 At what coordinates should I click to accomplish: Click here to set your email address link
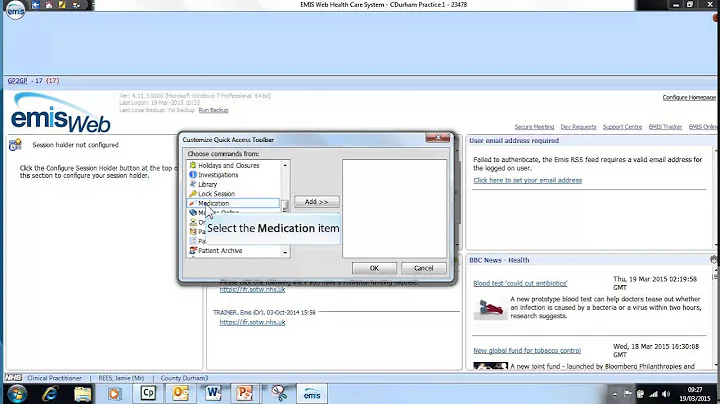pos(528,180)
